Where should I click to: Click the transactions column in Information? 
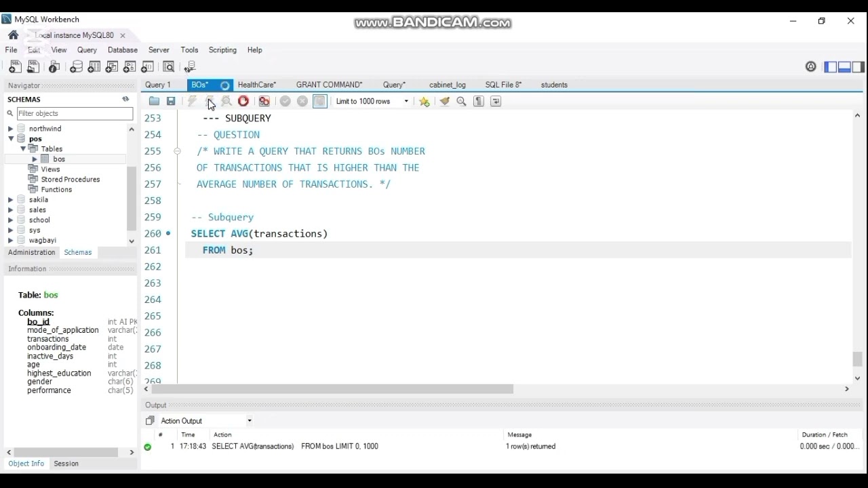click(x=47, y=339)
